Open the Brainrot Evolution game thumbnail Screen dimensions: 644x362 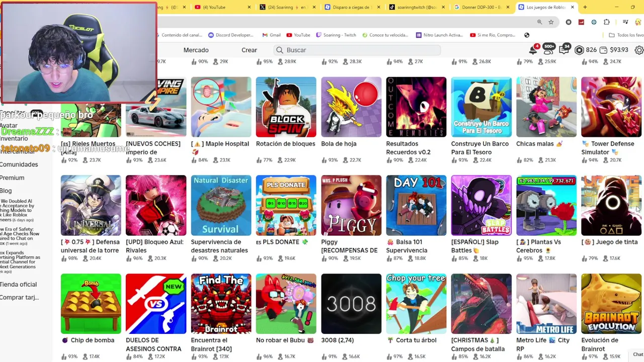(x=611, y=304)
